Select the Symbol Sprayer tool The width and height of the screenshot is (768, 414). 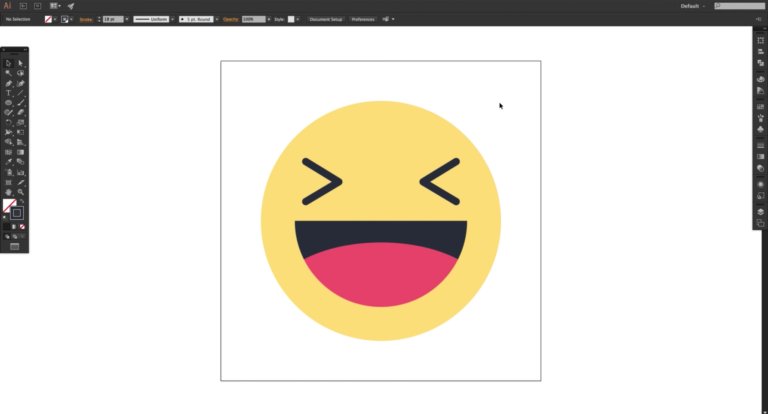(8, 172)
